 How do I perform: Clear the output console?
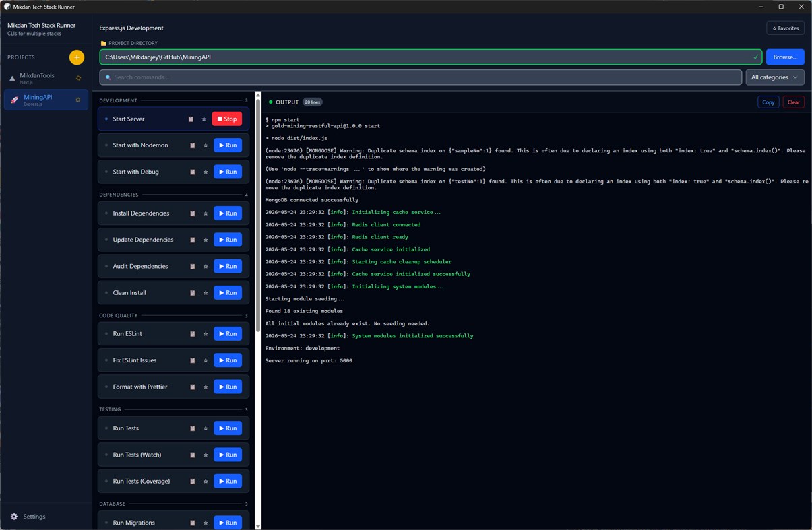point(794,102)
